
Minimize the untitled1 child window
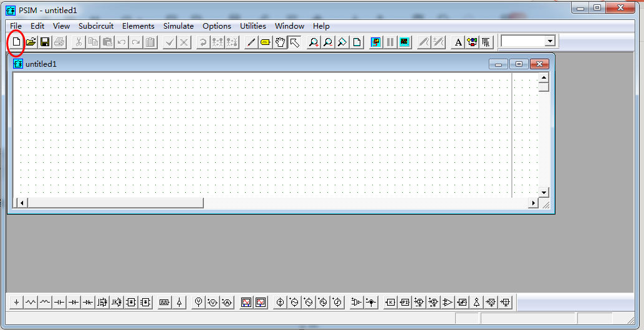tap(499, 64)
